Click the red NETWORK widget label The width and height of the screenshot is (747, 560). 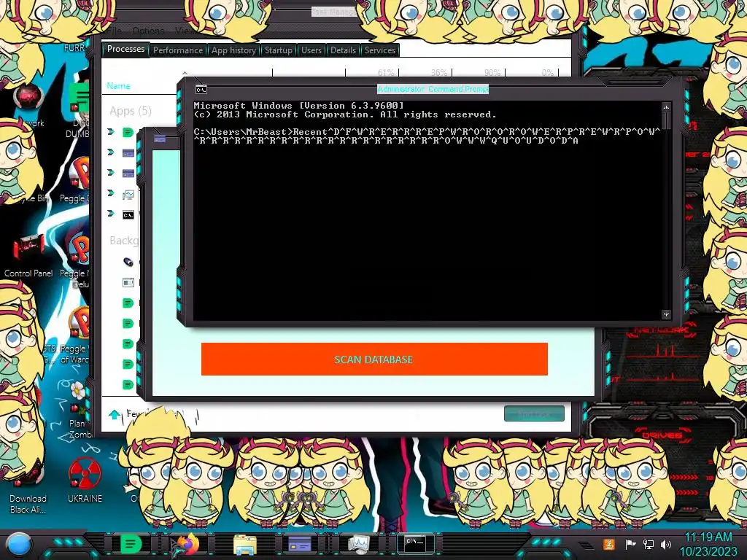(661, 330)
